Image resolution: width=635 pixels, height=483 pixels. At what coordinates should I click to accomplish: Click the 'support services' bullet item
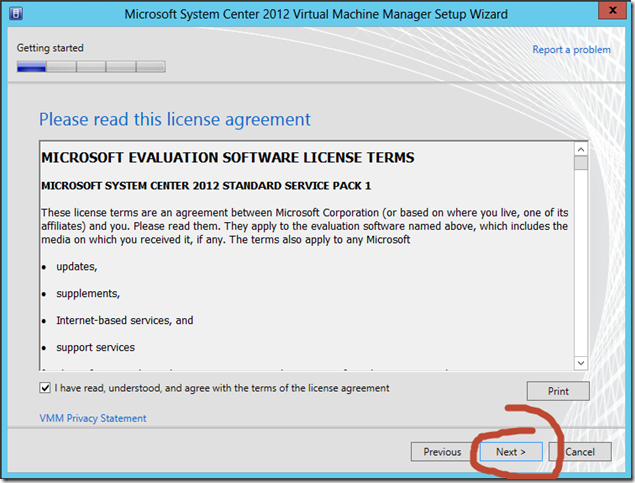click(x=96, y=347)
